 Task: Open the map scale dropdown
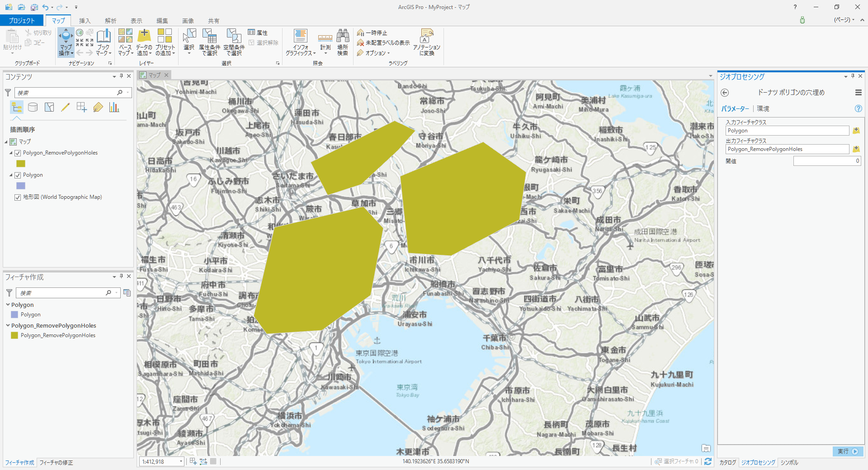click(181, 461)
